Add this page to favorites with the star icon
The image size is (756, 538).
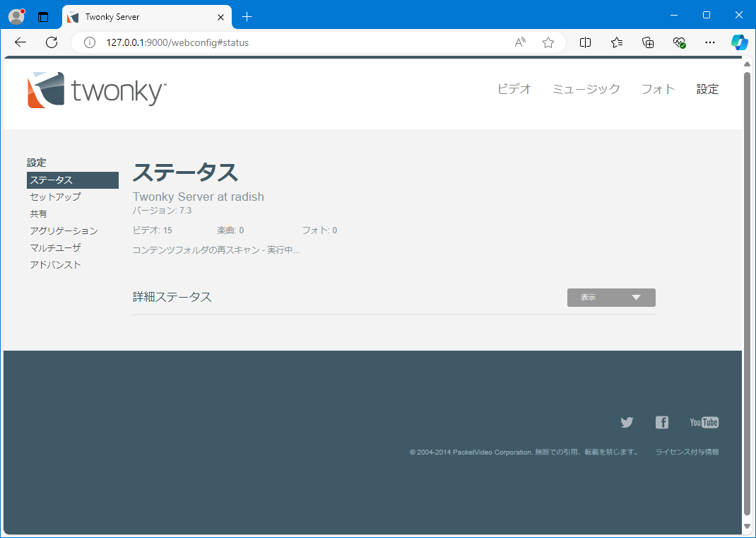(x=548, y=42)
